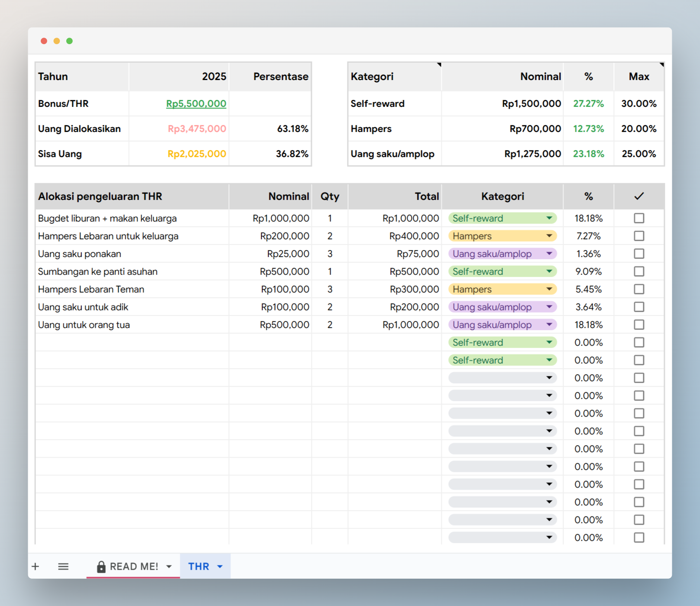The width and height of the screenshot is (700, 606).
Task: Select the 12.73% green percentage cell
Action: coord(588,129)
